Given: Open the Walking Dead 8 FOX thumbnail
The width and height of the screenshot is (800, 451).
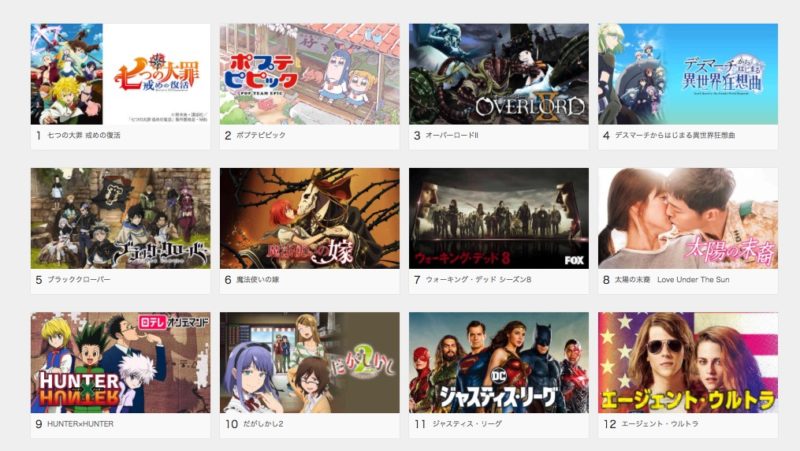Looking at the screenshot, I should [499, 218].
